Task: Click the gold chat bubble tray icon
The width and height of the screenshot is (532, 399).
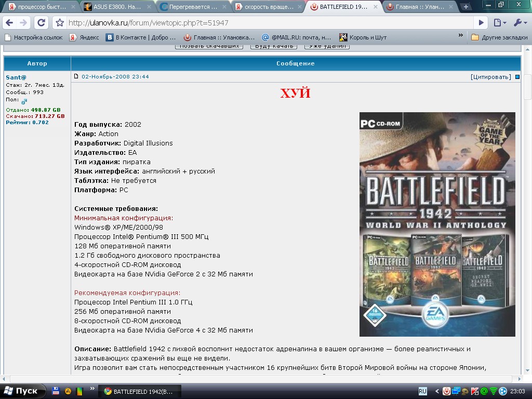Action: 465,392
